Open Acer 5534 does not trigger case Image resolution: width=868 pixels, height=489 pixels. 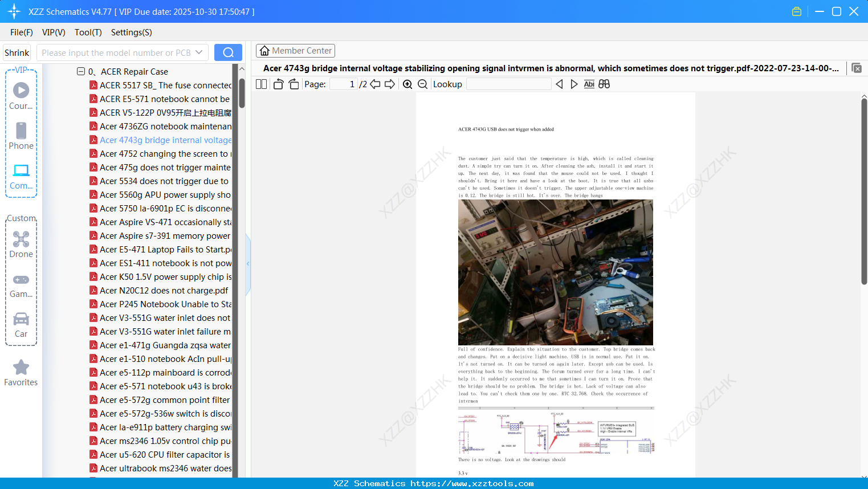coord(160,181)
